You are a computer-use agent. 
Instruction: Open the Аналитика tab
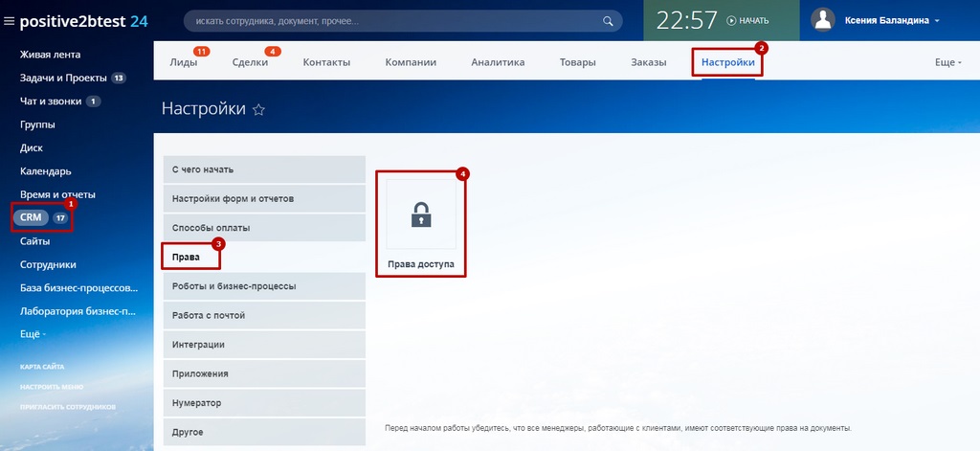pos(498,62)
